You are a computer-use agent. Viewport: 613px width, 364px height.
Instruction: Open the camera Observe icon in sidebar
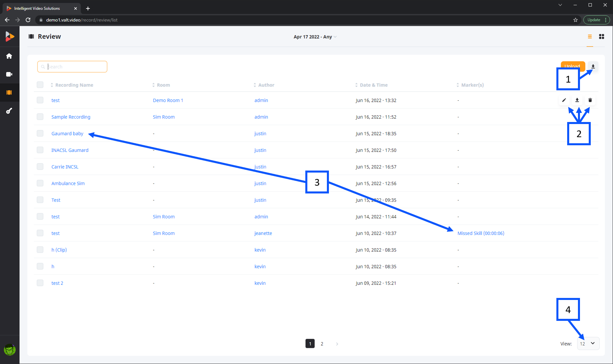click(x=9, y=74)
